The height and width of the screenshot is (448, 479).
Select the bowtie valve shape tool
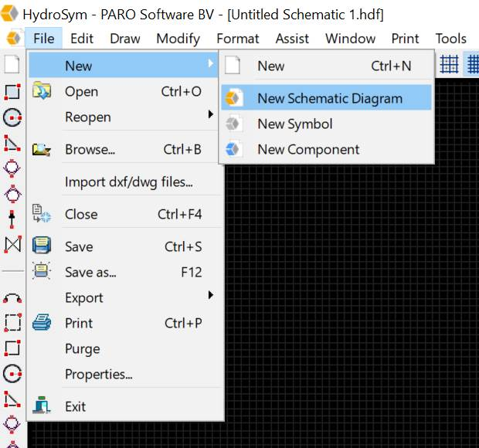coord(12,245)
